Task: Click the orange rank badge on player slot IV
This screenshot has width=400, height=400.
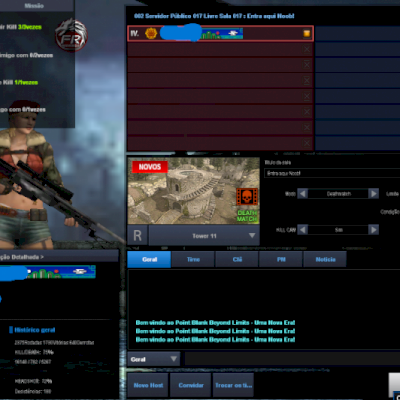Action: pos(151,33)
